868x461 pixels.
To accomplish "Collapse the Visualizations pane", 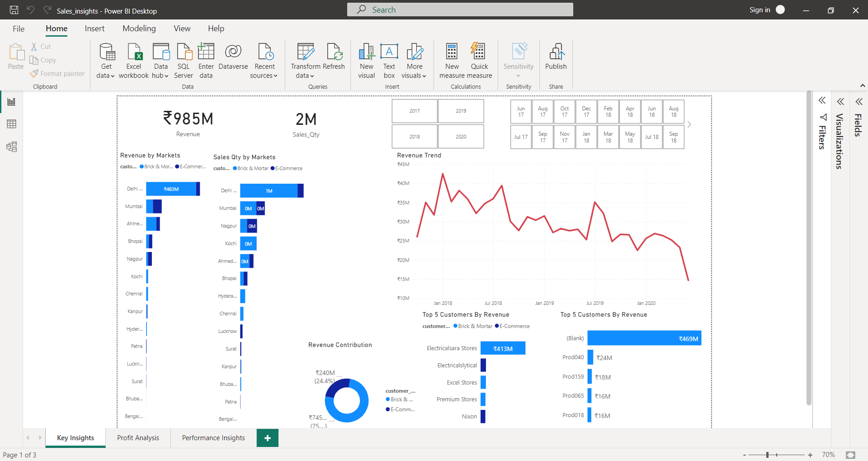I will pos(840,101).
